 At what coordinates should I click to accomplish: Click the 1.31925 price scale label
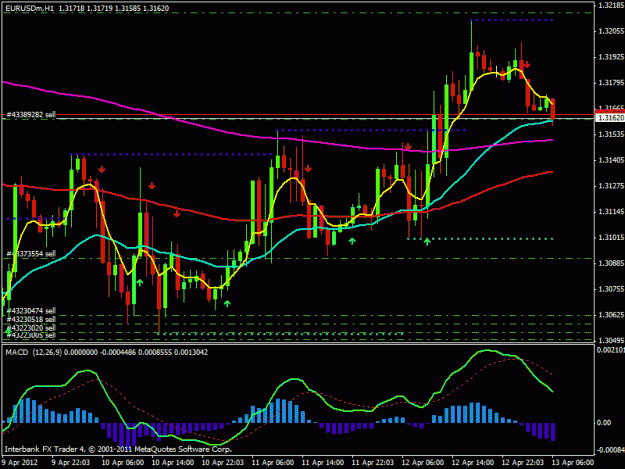[611, 57]
